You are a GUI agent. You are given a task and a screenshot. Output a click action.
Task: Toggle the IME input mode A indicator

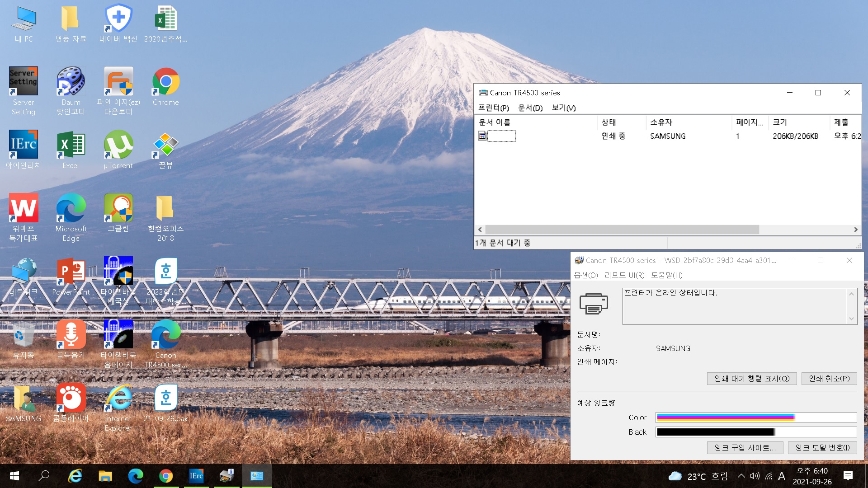click(781, 476)
